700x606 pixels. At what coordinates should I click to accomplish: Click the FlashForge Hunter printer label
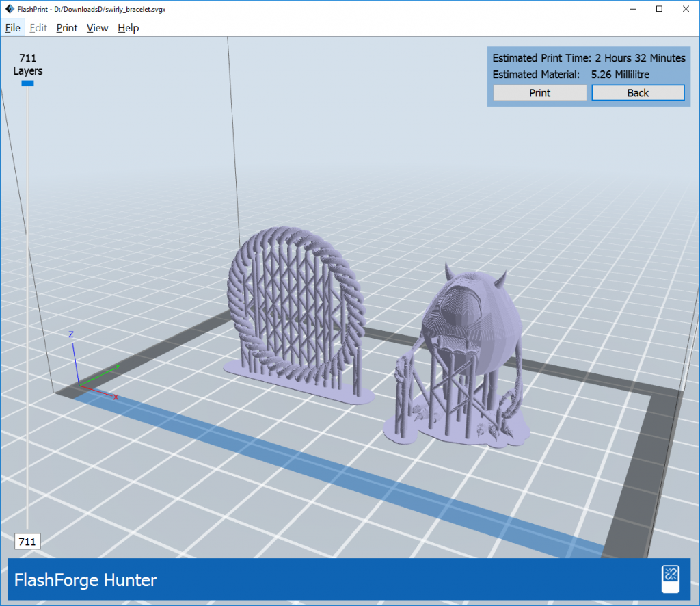[85, 580]
